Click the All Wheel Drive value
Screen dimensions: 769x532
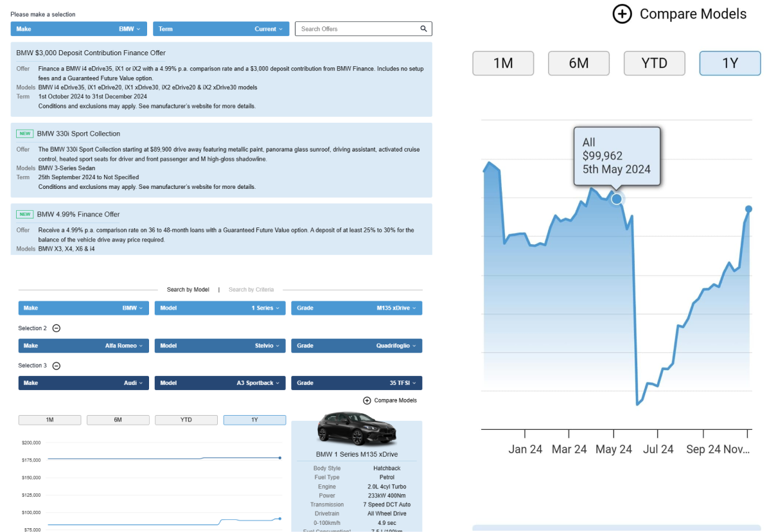[x=387, y=514]
